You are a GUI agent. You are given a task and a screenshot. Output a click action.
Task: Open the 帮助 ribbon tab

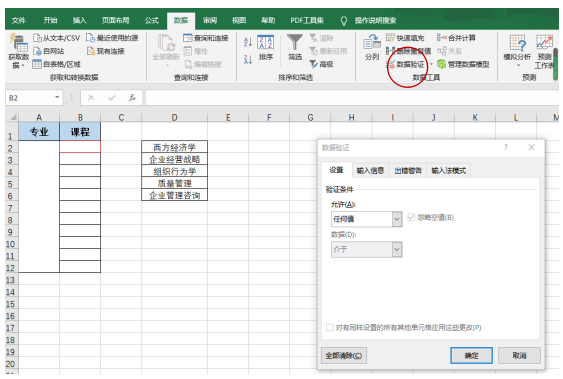(268, 20)
